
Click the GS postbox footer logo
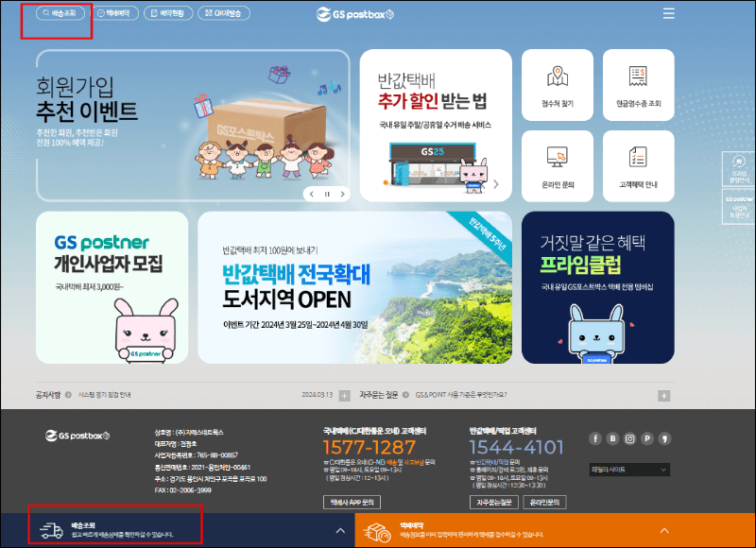tap(77, 436)
